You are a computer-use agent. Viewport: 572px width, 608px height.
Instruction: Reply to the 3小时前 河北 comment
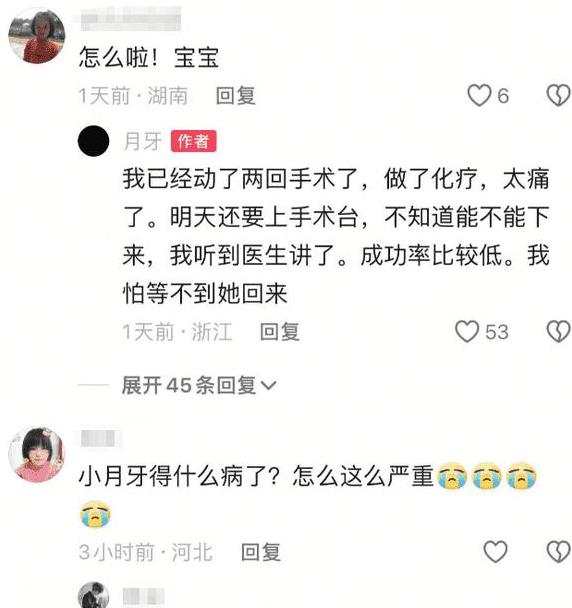(261, 552)
